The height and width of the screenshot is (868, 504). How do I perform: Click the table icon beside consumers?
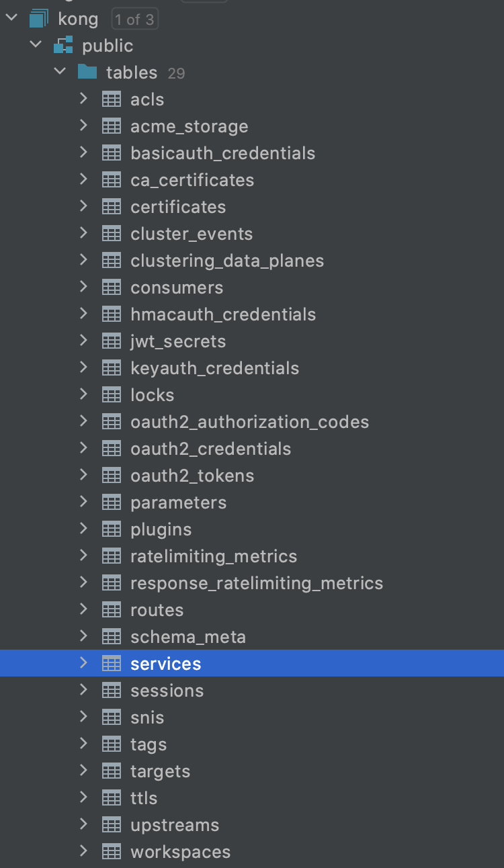[112, 288]
